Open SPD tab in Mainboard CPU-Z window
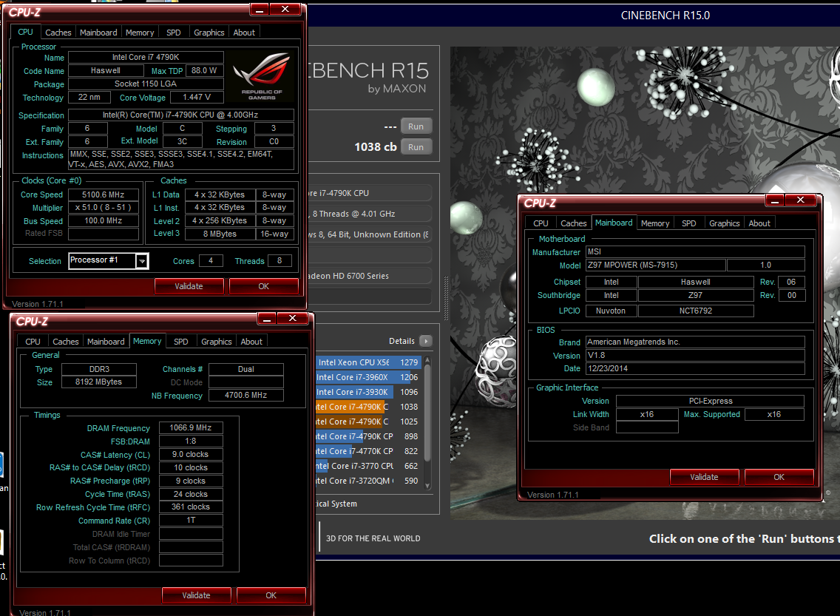The width and height of the screenshot is (840, 616). (x=689, y=223)
